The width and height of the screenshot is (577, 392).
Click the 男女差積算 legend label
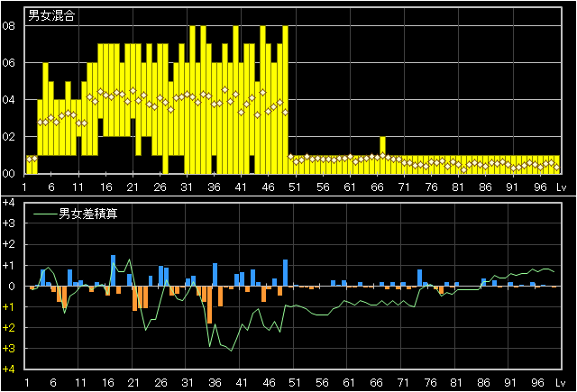[x=88, y=214]
